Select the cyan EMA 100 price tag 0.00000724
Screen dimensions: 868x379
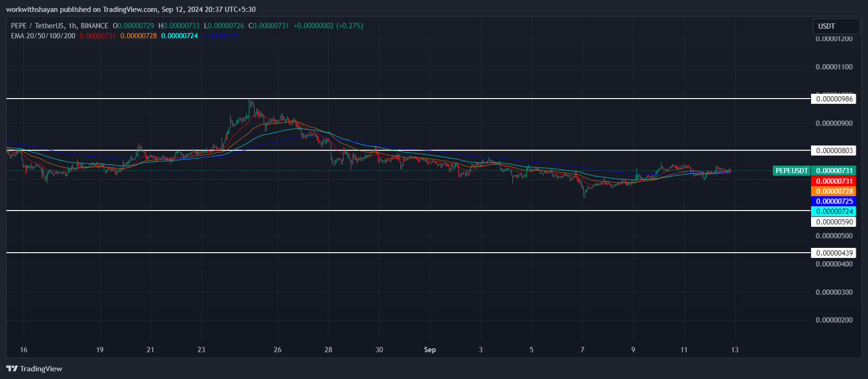(834, 212)
